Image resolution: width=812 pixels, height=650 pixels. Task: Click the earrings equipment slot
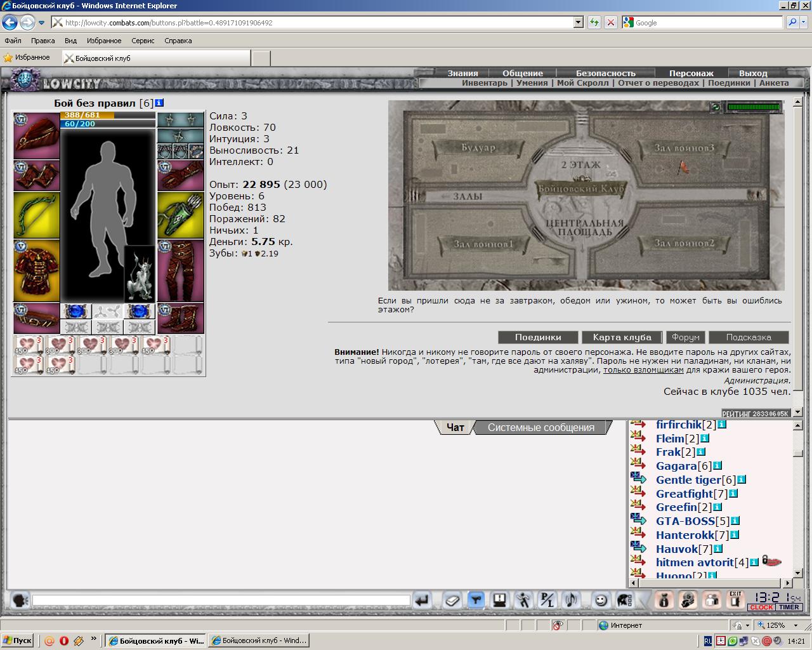point(181,120)
